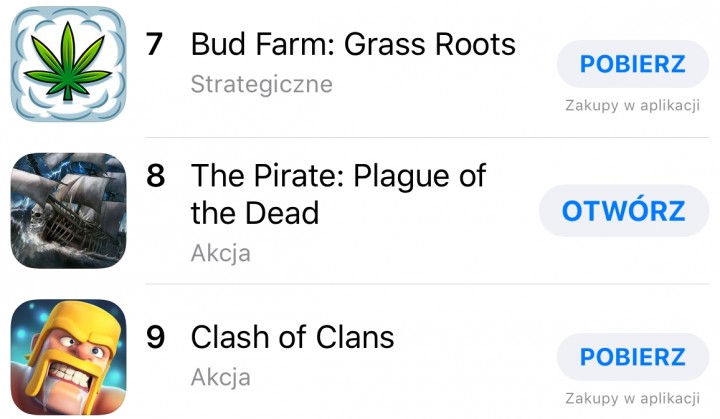Select the Clash of Clans title

[x=292, y=337]
